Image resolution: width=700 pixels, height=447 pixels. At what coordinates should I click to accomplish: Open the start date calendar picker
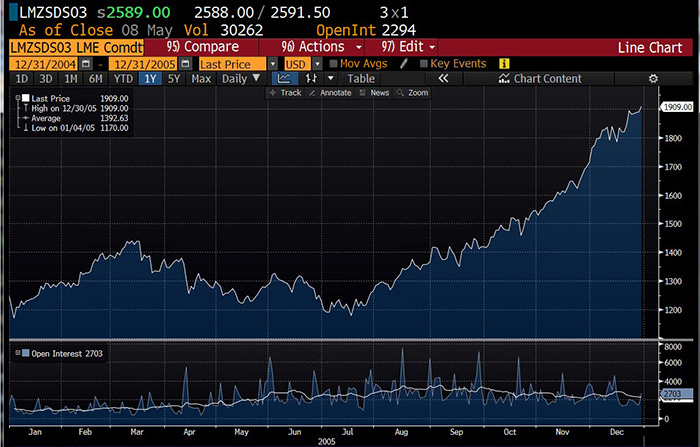click(86, 63)
